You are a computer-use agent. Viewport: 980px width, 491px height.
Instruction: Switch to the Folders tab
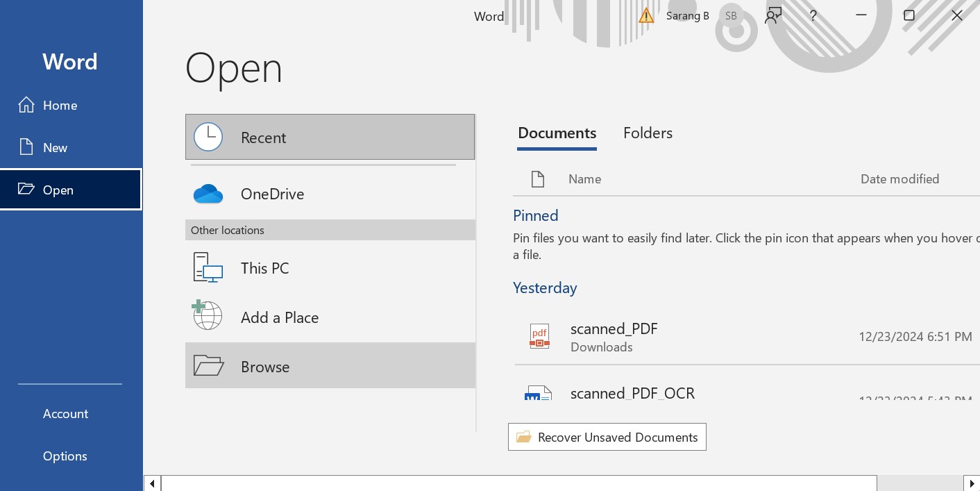click(648, 133)
